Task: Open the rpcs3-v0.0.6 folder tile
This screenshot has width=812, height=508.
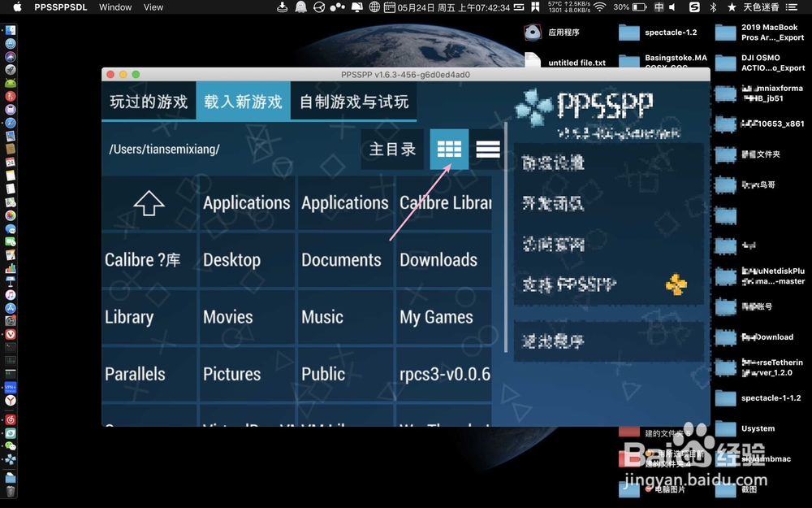Action: click(x=444, y=374)
